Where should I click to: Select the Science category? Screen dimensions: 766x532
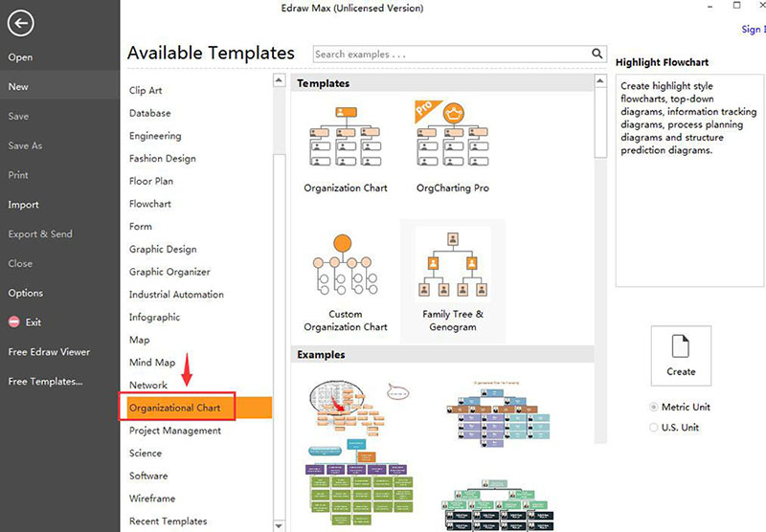pos(146,453)
